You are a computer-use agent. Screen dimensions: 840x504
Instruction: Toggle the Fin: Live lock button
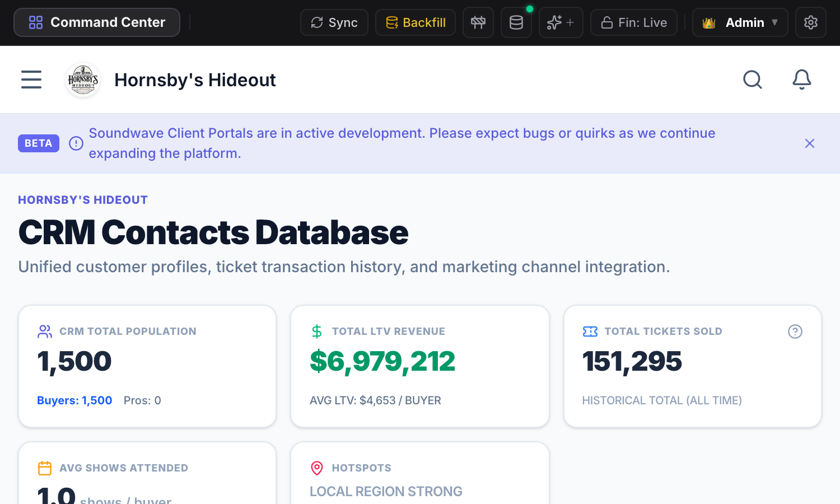634,22
